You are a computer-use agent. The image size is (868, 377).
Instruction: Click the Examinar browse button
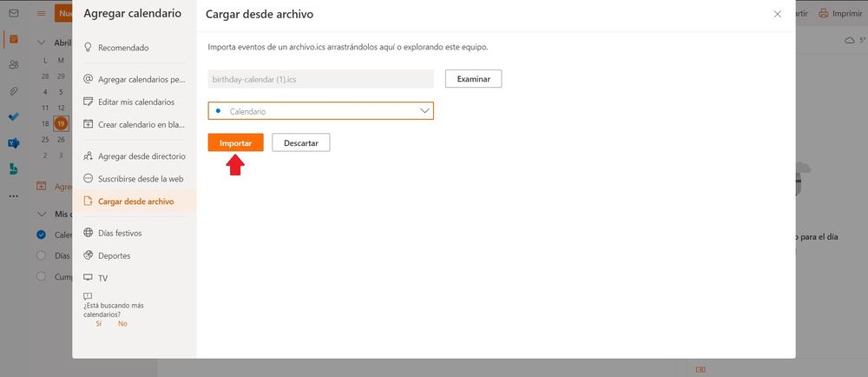473,79
